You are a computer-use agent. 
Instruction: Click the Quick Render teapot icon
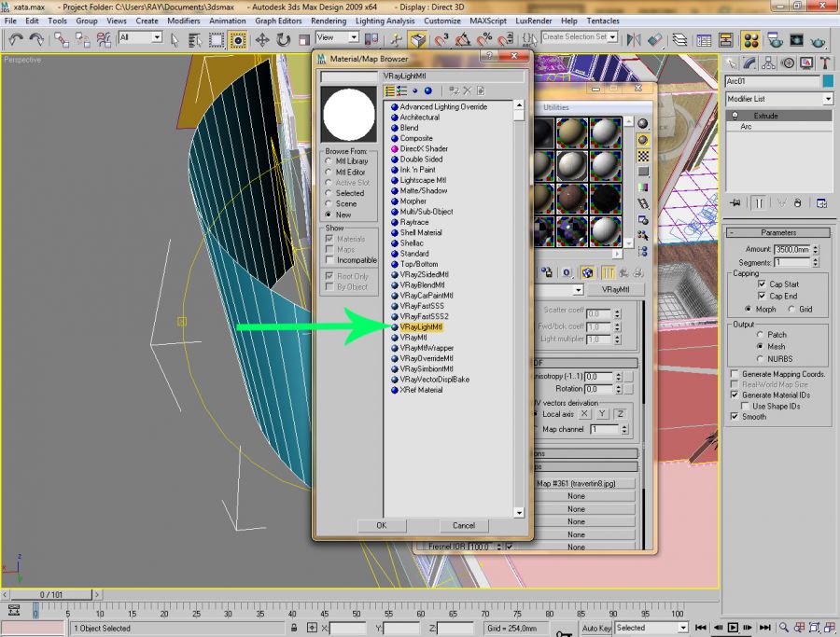818,40
